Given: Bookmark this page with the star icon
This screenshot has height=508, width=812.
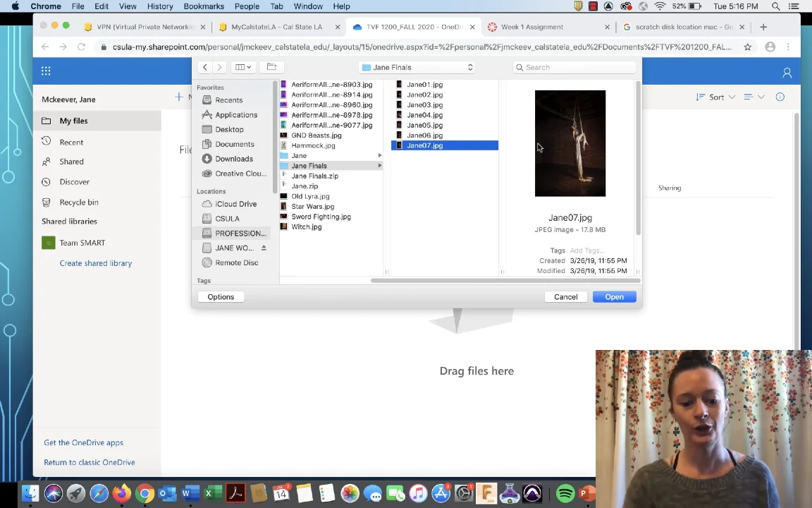Looking at the screenshot, I should pyautogui.click(x=747, y=47).
